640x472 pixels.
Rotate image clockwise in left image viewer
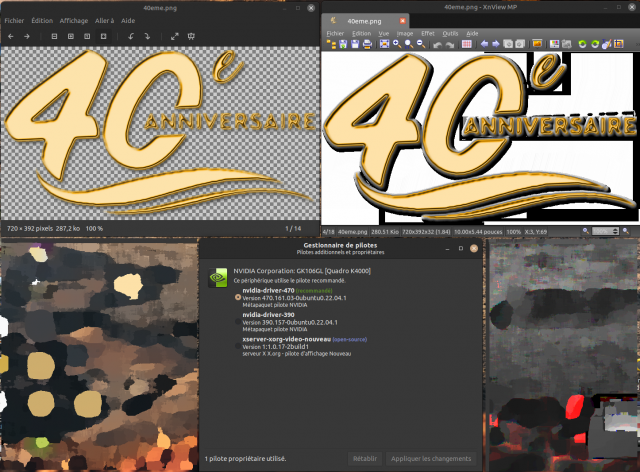(x=147, y=36)
